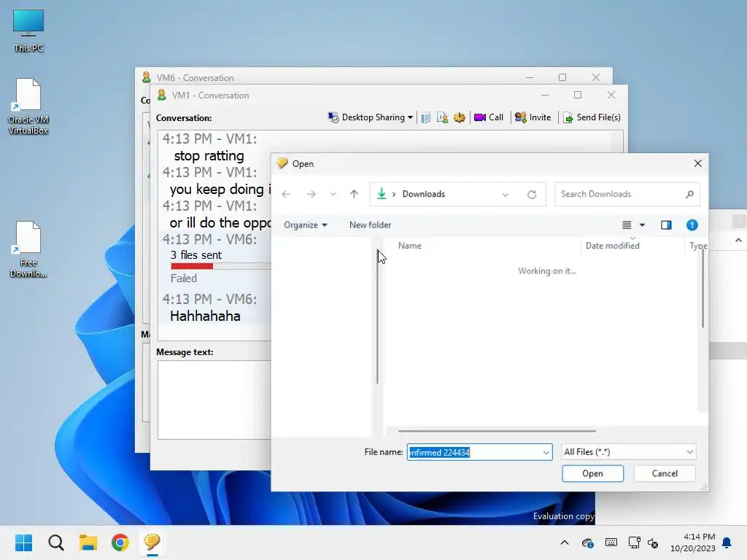
Task: Open the Organize menu
Action: click(306, 225)
